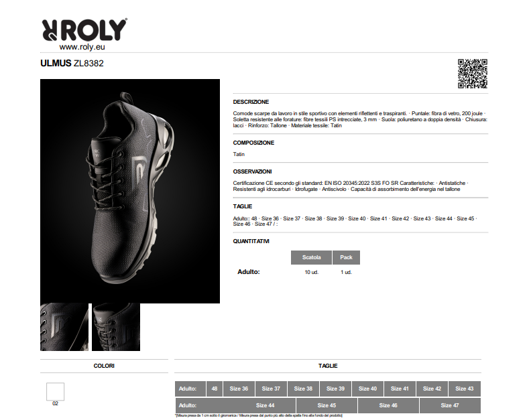
Task: Click the Pack column header
Action: pos(346,257)
